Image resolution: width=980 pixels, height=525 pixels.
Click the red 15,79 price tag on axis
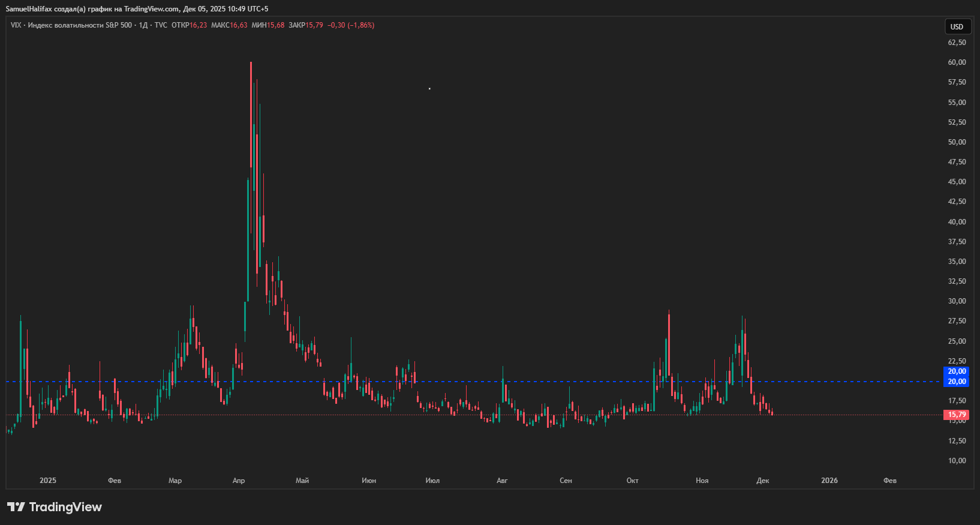coord(957,415)
